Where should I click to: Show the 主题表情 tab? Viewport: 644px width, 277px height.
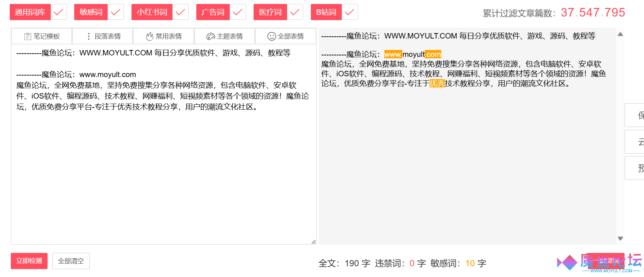(225, 36)
